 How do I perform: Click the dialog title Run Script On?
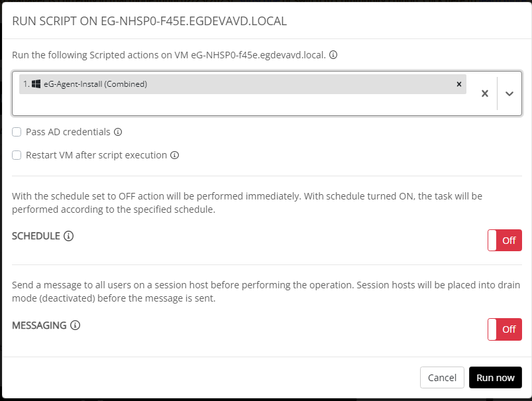(x=149, y=21)
